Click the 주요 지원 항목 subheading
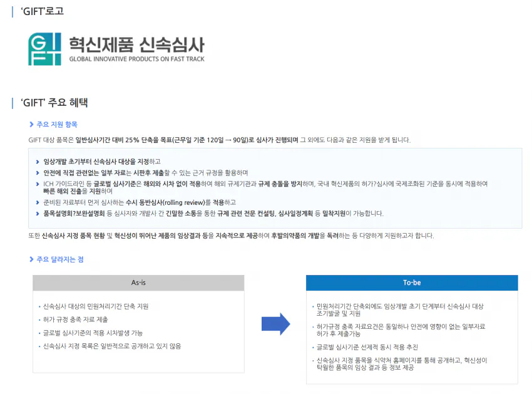This screenshot has height=394, width=532. pyautogui.click(x=57, y=124)
